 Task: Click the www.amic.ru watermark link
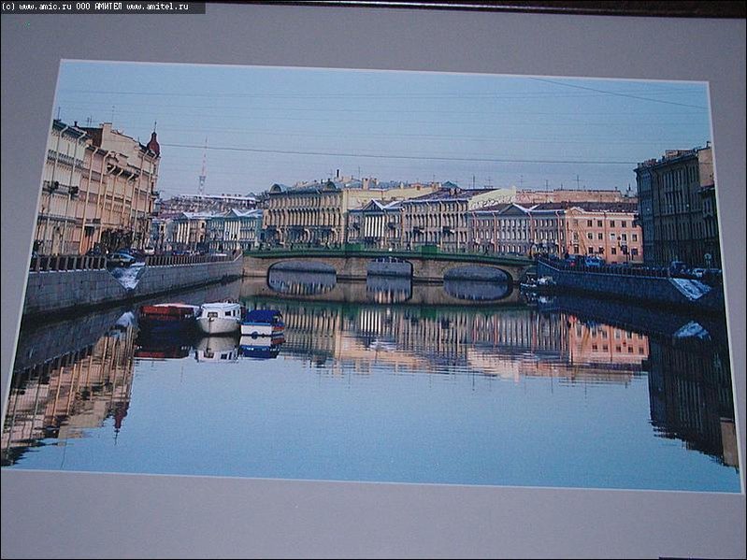pos(43,7)
